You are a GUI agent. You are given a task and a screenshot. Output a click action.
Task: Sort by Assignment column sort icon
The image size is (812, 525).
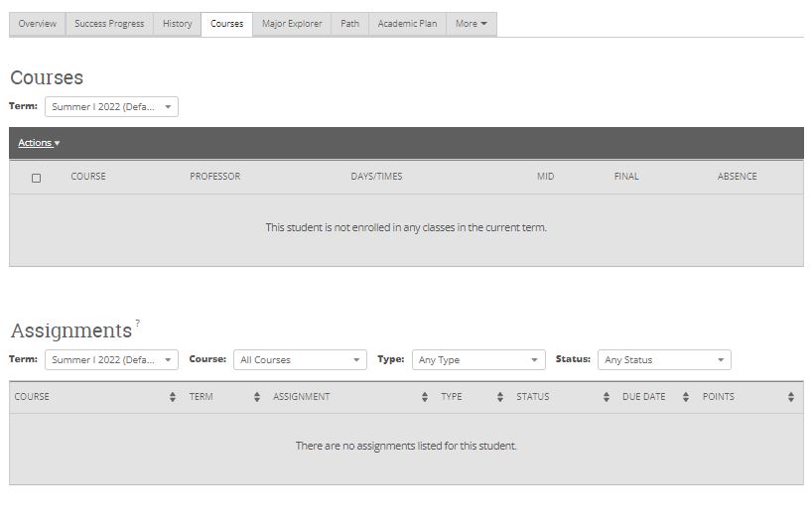(425, 397)
